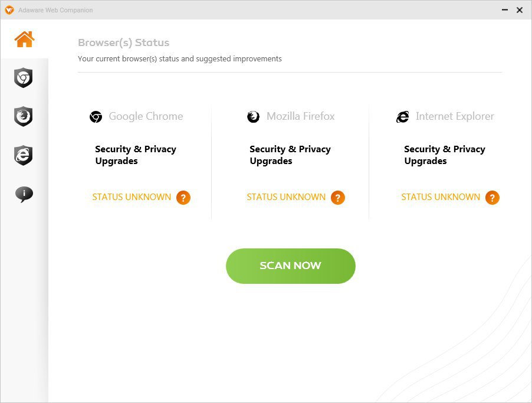Minimize the Adaware Web Companion window
Viewport: 532px width, 403px height.
coord(505,10)
